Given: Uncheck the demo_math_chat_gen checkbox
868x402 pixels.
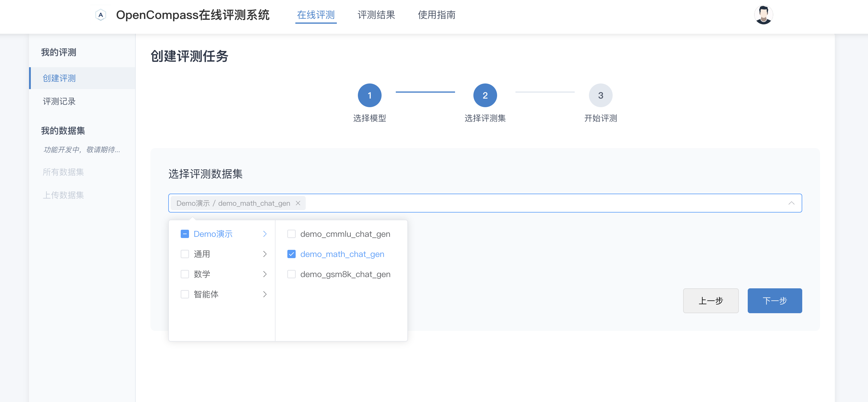Looking at the screenshot, I should [x=291, y=254].
